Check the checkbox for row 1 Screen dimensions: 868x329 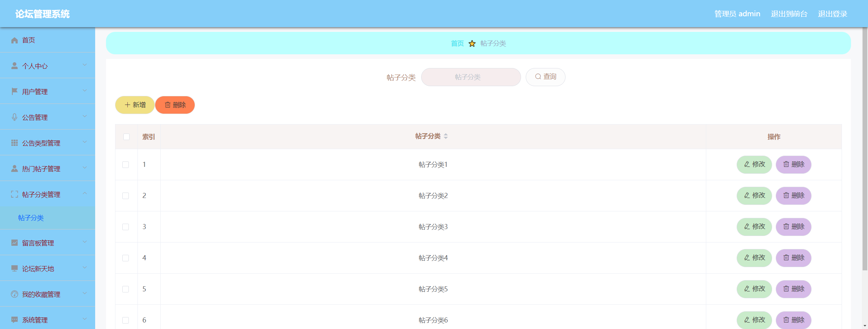coord(126,165)
